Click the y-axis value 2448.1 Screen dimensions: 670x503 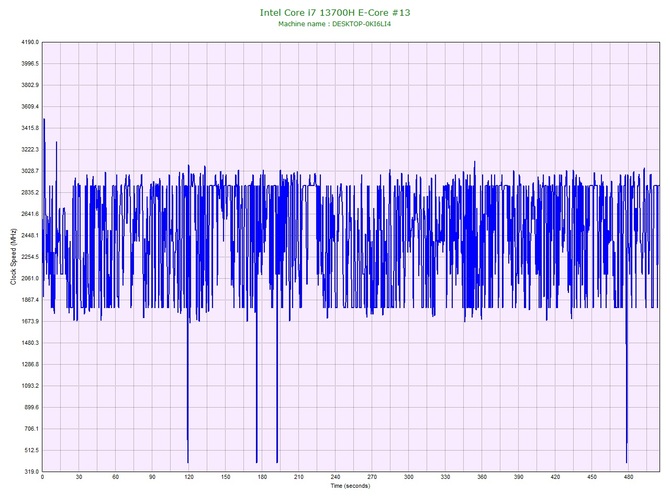pyautogui.click(x=30, y=235)
